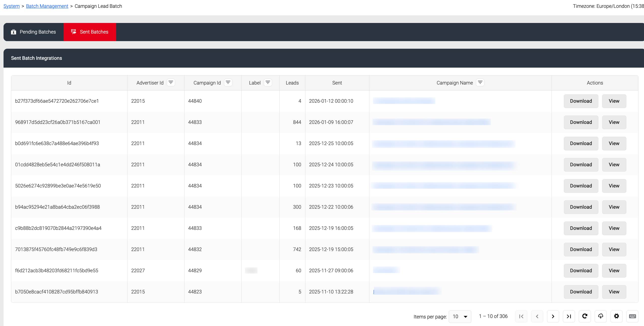
Task: Click the keyboard icon in footer
Action: point(632,316)
